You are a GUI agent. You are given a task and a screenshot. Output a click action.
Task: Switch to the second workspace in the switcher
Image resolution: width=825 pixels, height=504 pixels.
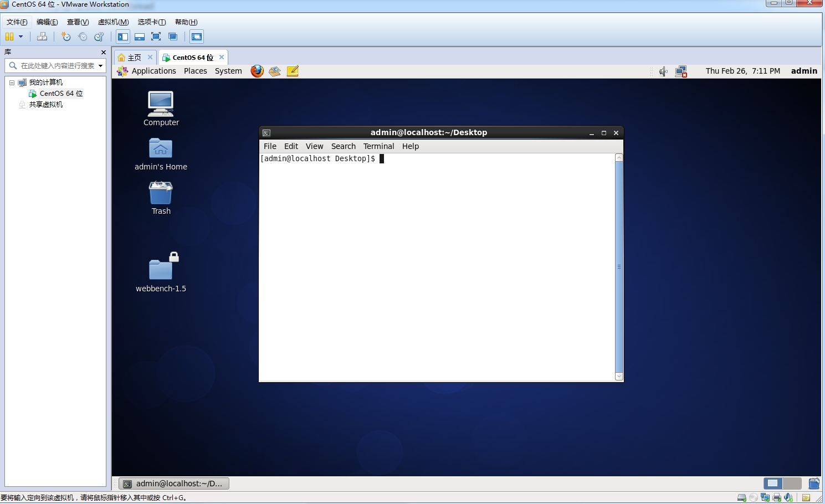coord(792,484)
